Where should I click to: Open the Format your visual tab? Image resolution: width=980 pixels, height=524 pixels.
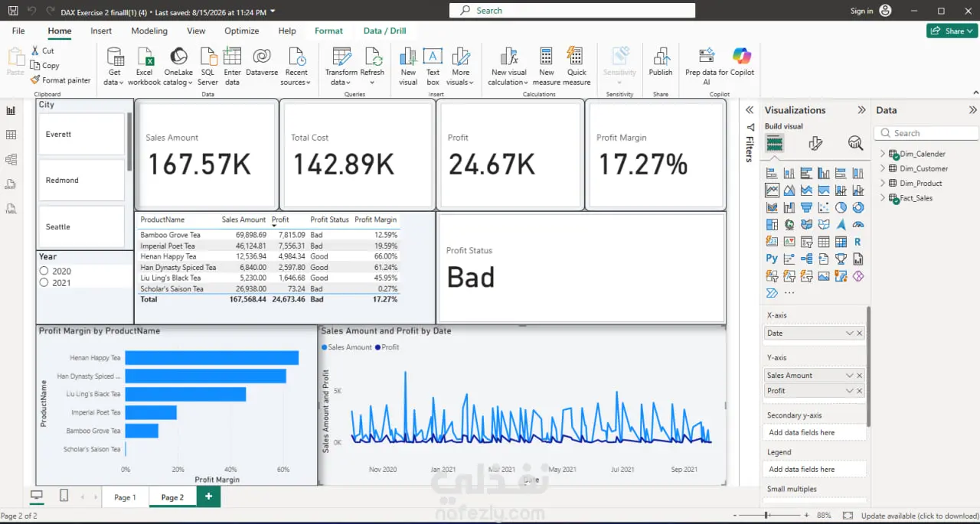coord(815,143)
